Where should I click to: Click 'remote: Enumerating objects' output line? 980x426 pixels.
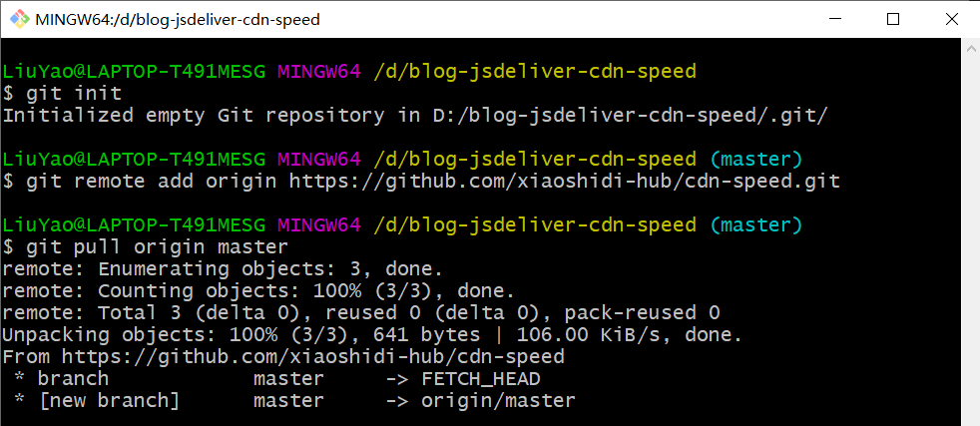tap(223, 268)
